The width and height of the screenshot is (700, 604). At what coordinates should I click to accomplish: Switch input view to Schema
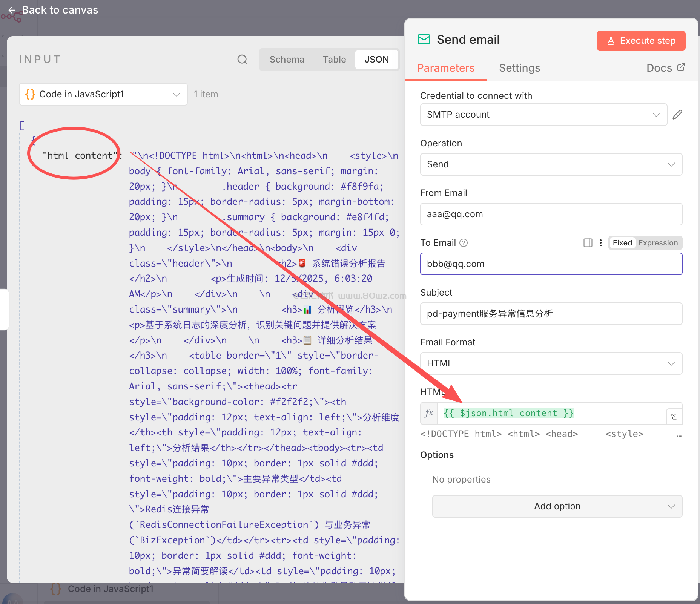(287, 60)
